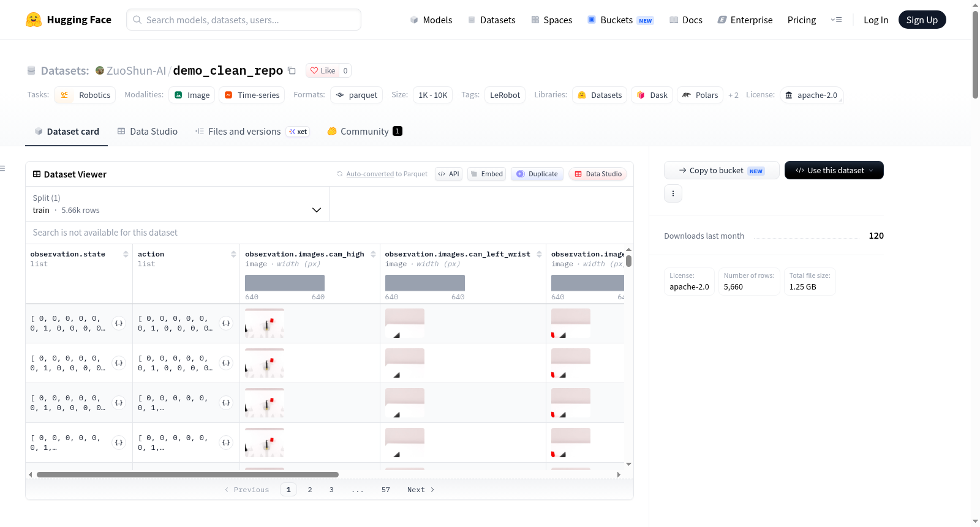The image size is (980, 527).
Task: Switch to the Dataset card tab
Action: tap(67, 132)
